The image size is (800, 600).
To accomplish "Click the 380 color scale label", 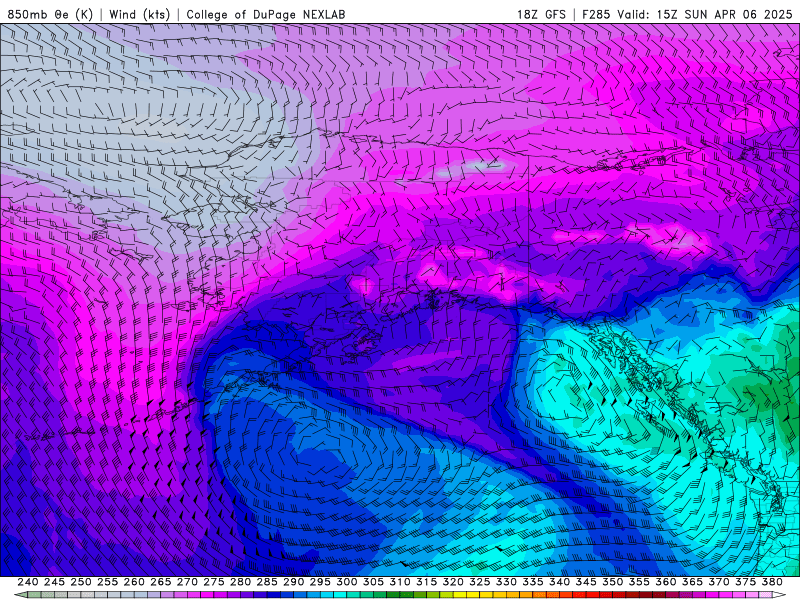I will click(772, 582).
